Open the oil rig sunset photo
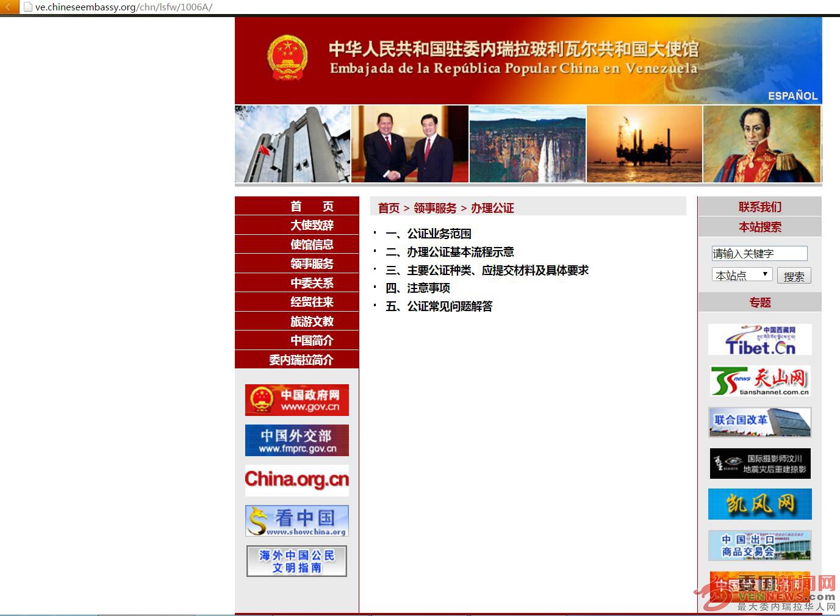840x616 pixels. coord(644,144)
